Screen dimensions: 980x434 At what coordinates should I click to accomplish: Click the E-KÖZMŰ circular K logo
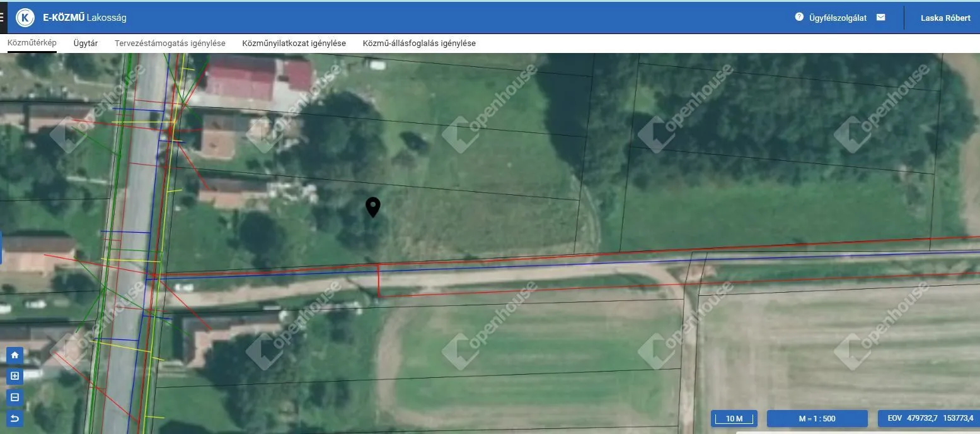pyautogui.click(x=25, y=18)
